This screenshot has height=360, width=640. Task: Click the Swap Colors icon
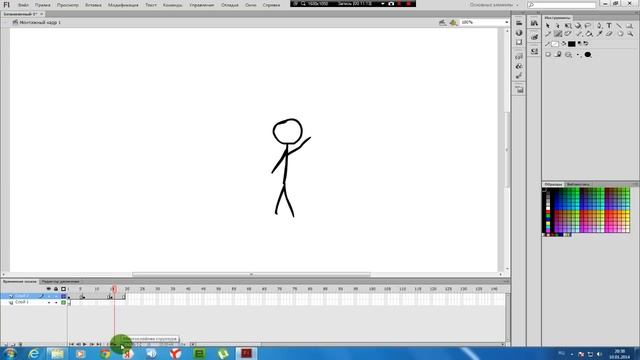click(586, 43)
